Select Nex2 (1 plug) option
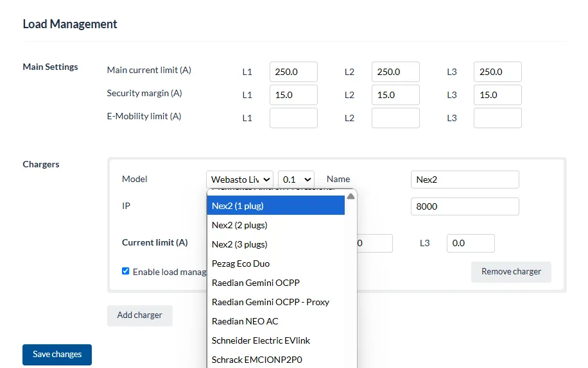 [275, 206]
